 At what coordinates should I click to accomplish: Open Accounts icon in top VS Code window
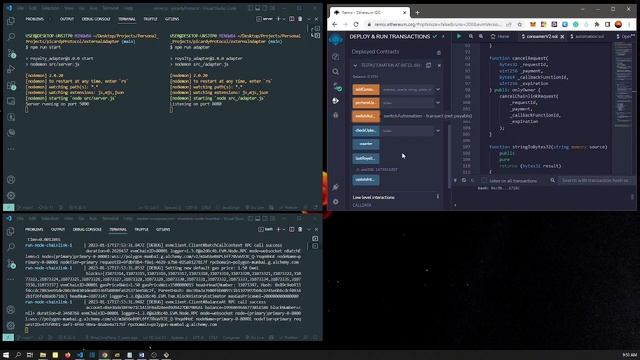click(11, 180)
